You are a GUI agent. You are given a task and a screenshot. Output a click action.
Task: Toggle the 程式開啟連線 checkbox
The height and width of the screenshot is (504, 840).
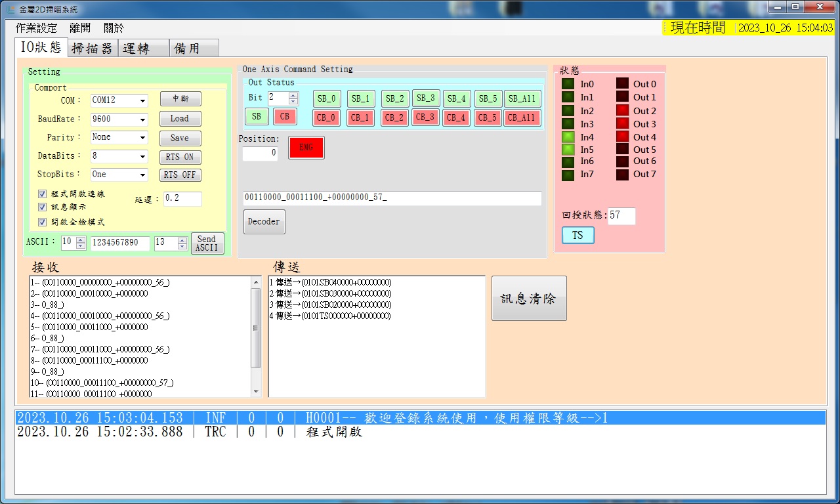click(42, 194)
